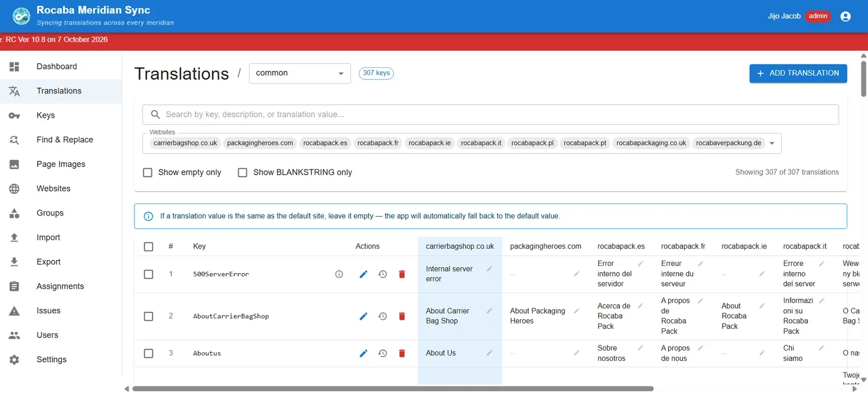Click the horizontal table scrollbar
Image resolution: width=868 pixels, height=393 pixels.
393,389
